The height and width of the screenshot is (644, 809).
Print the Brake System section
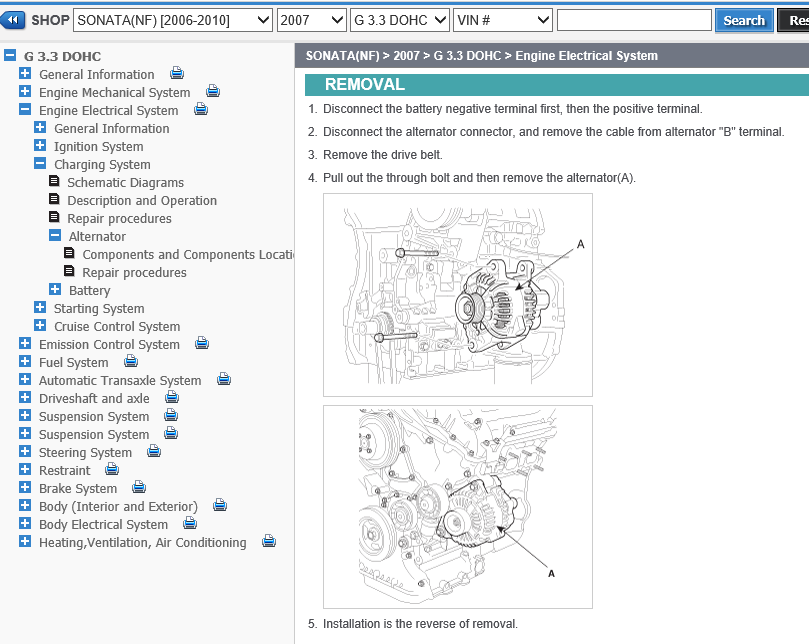(139, 487)
